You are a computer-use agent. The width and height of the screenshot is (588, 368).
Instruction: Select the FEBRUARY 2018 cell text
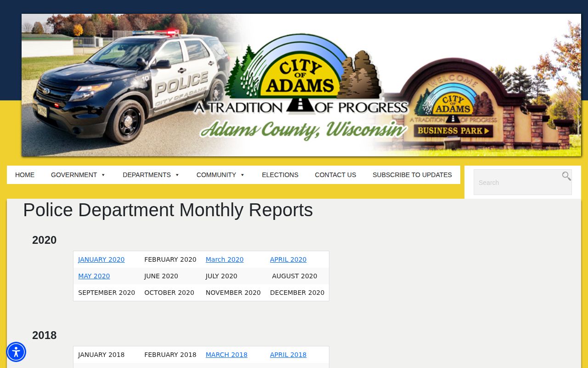pyautogui.click(x=170, y=355)
